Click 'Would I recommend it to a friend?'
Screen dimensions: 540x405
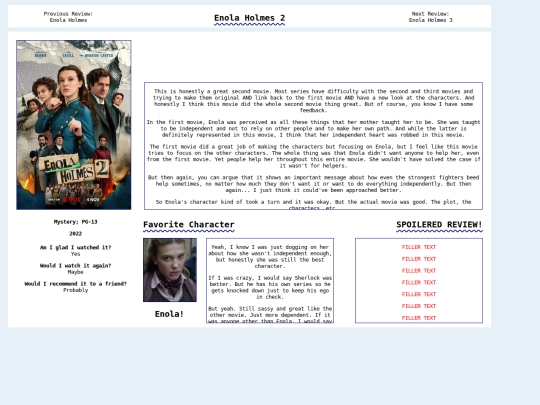pos(75,284)
